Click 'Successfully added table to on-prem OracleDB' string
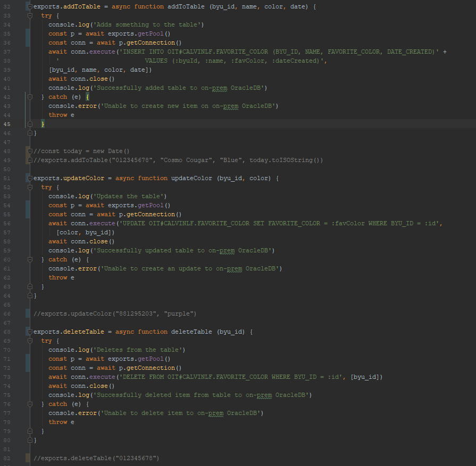This screenshot has width=476, height=466. tap(179, 88)
